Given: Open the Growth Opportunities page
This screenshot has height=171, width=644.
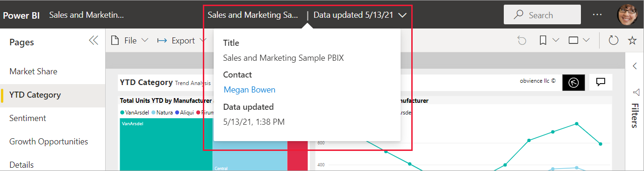Looking at the screenshot, I should click(x=49, y=142).
